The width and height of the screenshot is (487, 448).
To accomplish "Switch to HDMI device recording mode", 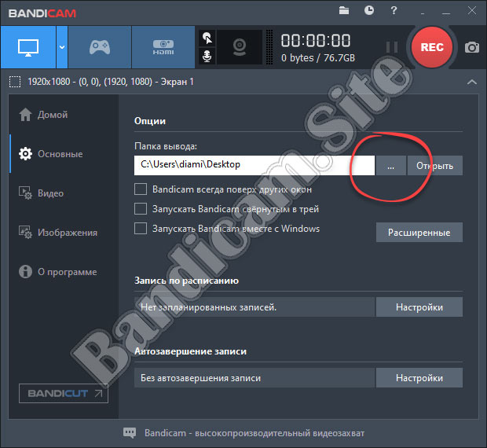I will point(163,47).
